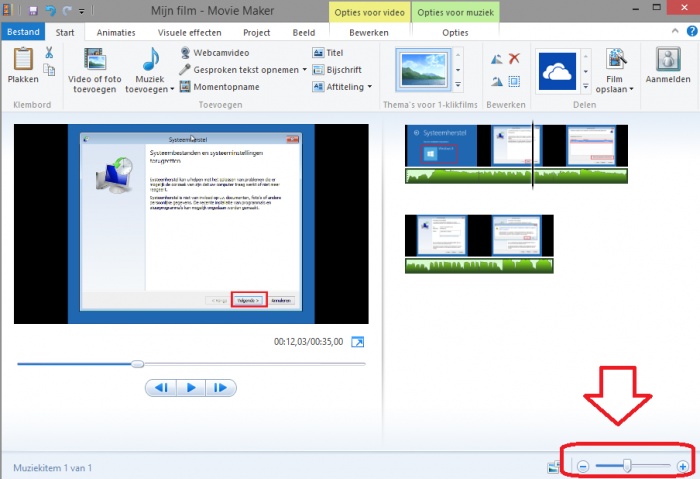
Task: Copy selection with the copy icon
Action: click(x=49, y=70)
